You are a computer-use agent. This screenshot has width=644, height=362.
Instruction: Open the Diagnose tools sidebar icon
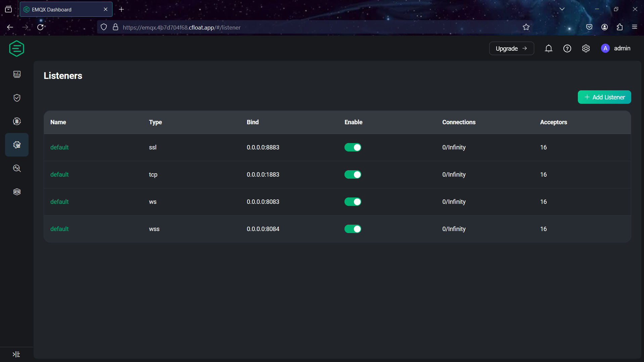pyautogui.click(x=17, y=168)
